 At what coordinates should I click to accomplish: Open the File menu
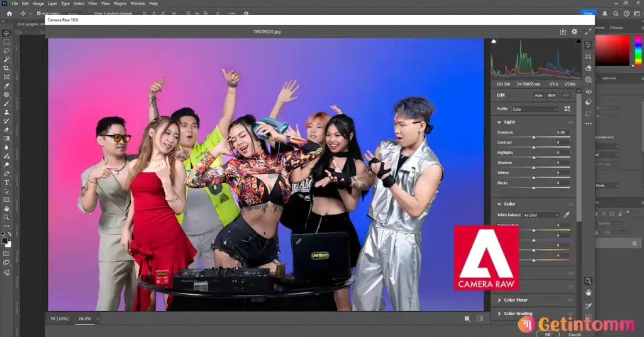pos(14,3)
